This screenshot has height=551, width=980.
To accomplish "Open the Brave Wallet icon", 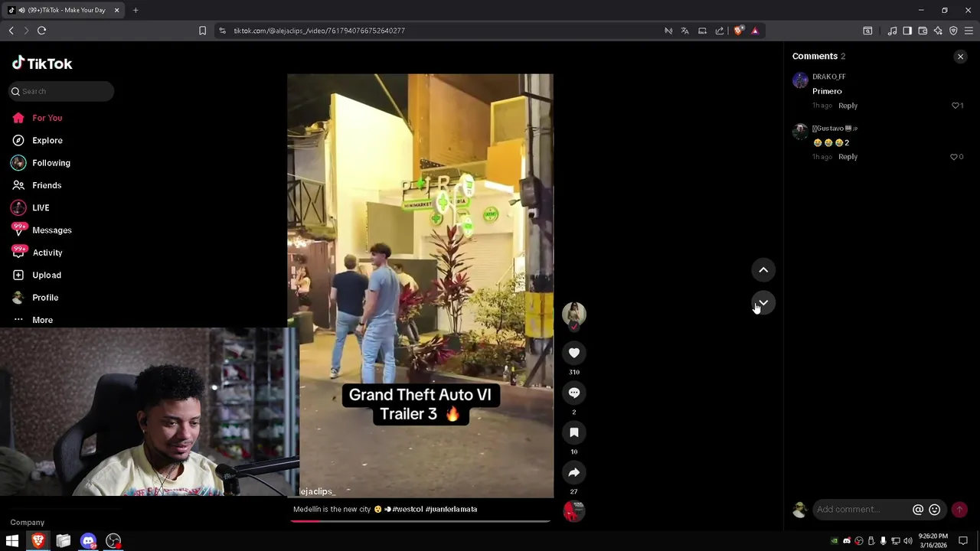I will tap(923, 31).
